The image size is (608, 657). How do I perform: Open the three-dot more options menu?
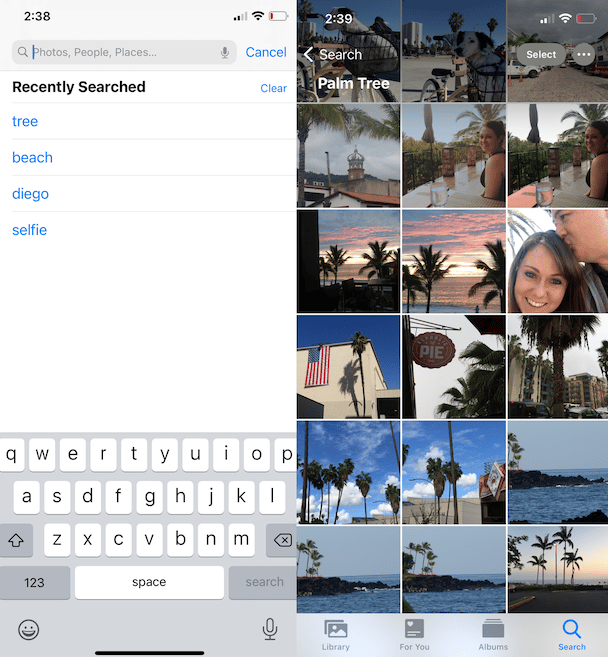584,55
